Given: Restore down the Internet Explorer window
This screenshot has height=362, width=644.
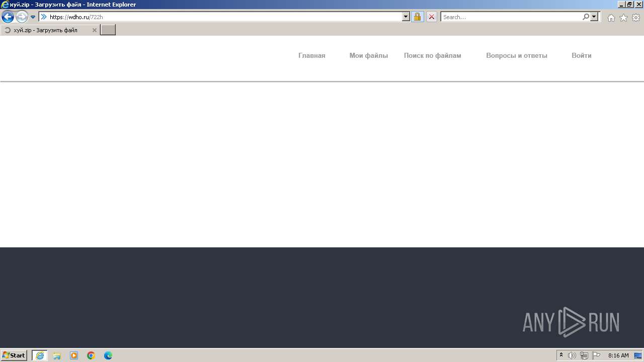Looking at the screenshot, I should coord(629,4).
